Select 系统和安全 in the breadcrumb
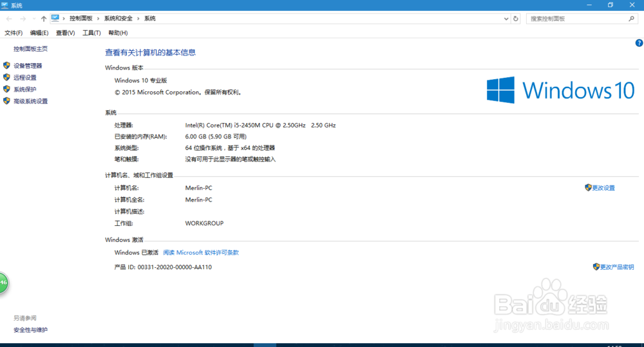The height and width of the screenshot is (347, 644). click(x=118, y=19)
